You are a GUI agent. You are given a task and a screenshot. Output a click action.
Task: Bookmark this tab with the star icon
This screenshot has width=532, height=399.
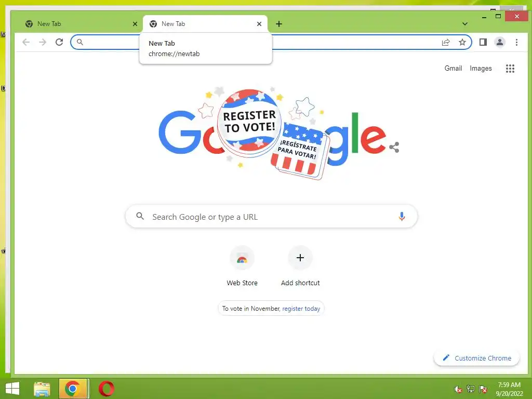tap(462, 42)
